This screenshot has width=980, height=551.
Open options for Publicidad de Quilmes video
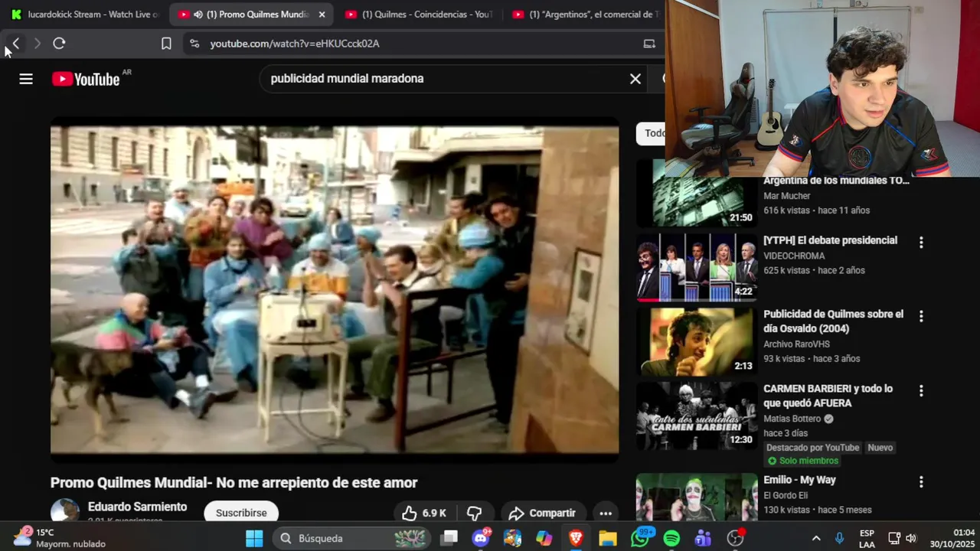(x=921, y=316)
